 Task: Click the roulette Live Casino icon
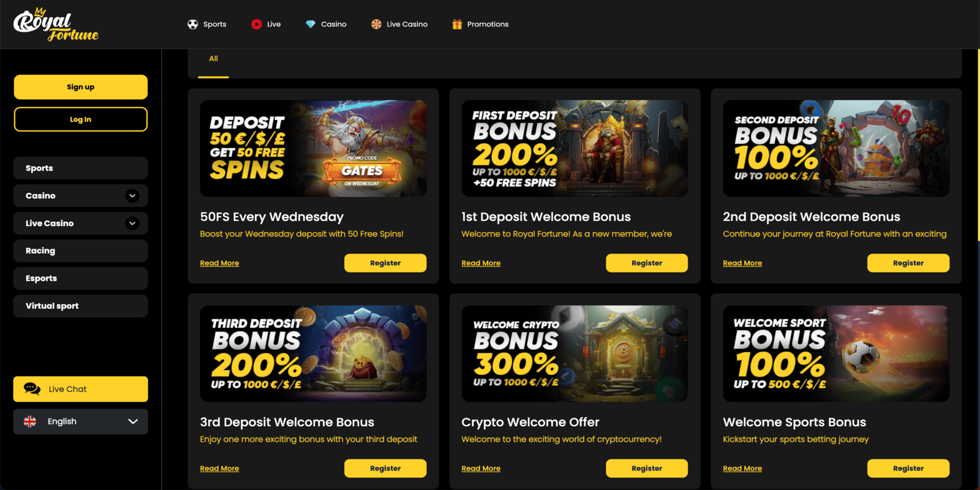click(376, 24)
